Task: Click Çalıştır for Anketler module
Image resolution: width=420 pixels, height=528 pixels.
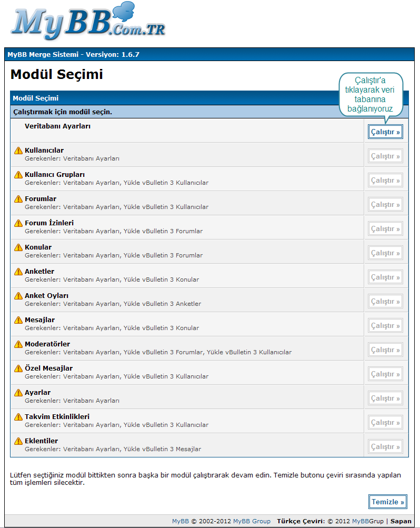Action: [x=385, y=277]
